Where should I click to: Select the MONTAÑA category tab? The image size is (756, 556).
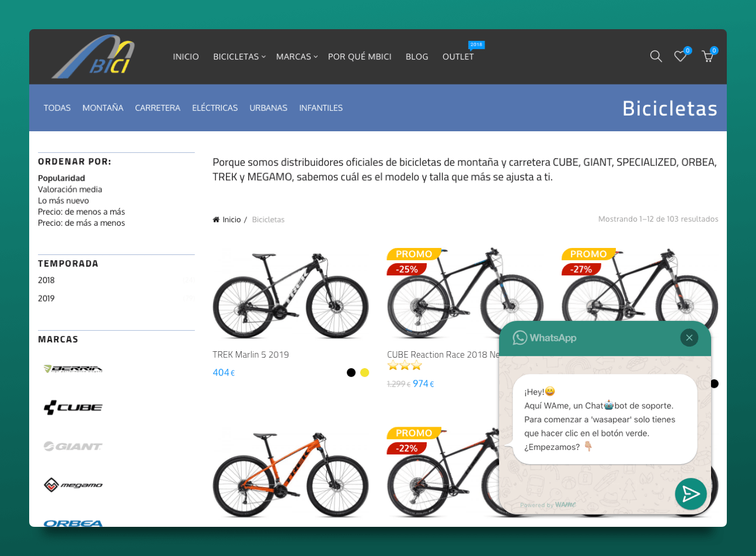point(103,108)
